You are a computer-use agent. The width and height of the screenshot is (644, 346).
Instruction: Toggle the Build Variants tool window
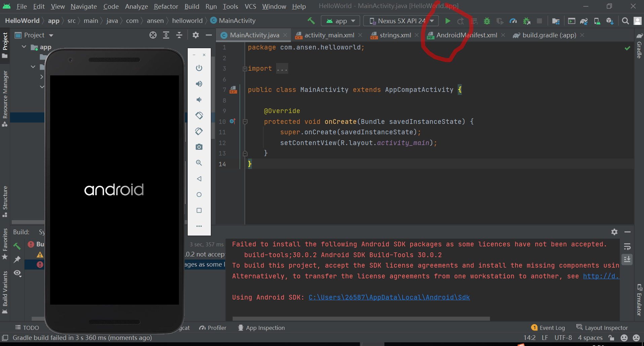[x=5, y=292]
